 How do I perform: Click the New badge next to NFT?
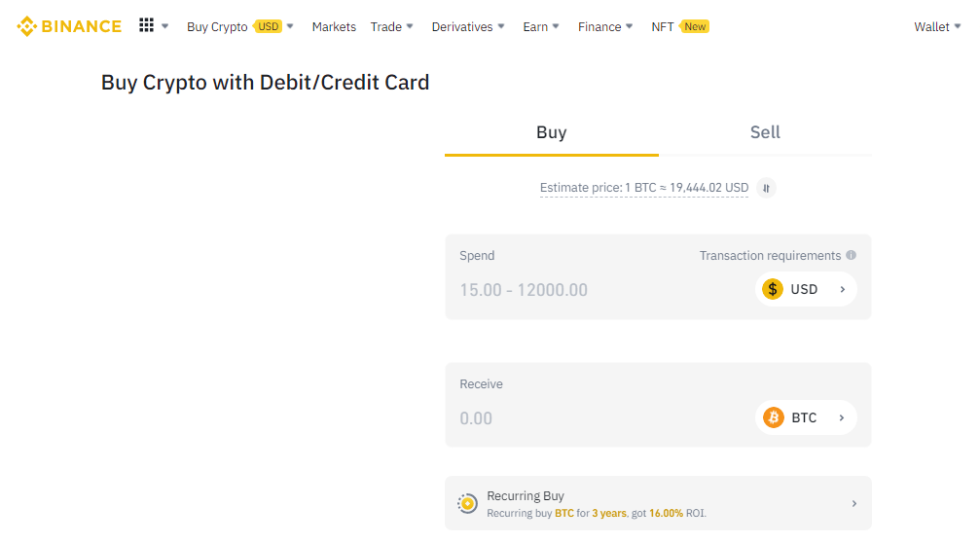click(x=695, y=26)
